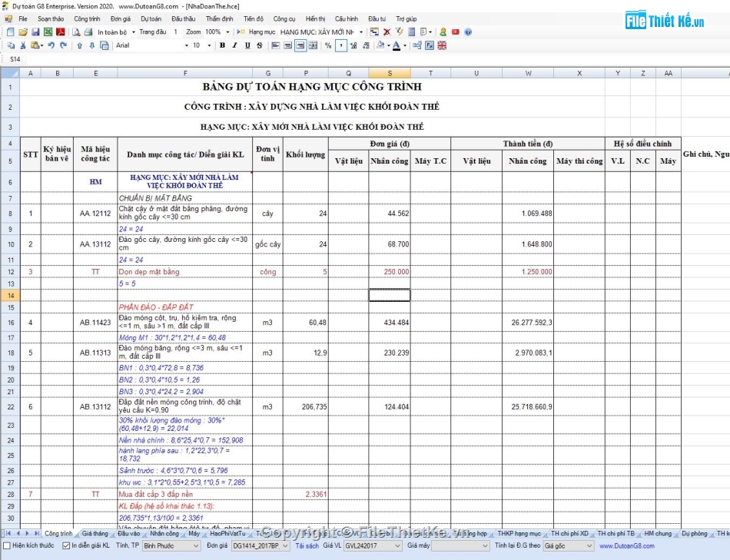This screenshot has width=730, height=560.
Task: Open the GVL242017 material price dropdown
Action: [373, 545]
